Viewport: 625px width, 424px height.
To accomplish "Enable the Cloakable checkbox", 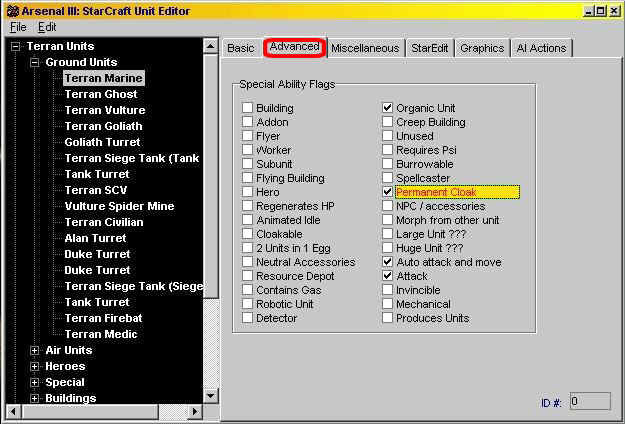I will click(248, 234).
